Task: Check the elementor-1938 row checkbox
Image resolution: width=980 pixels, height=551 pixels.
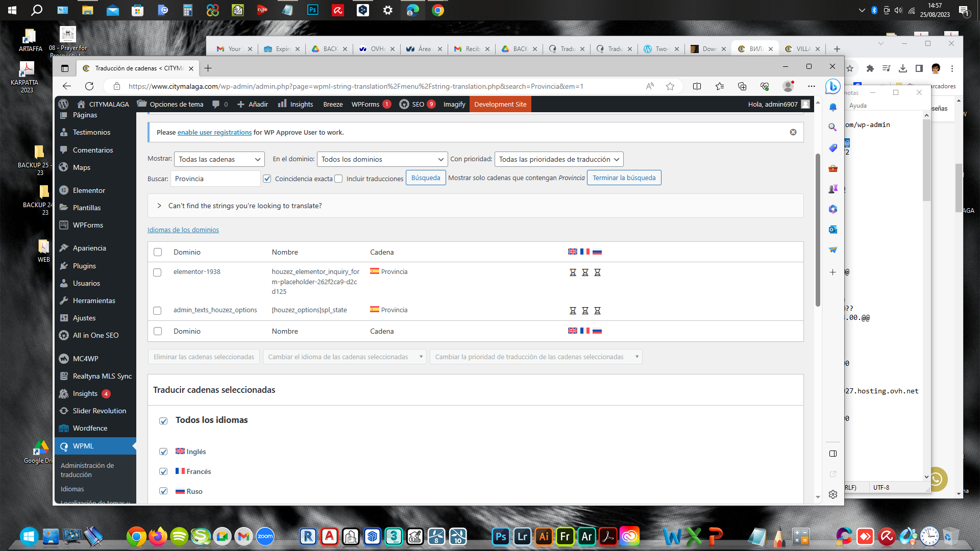Action: tap(157, 272)
